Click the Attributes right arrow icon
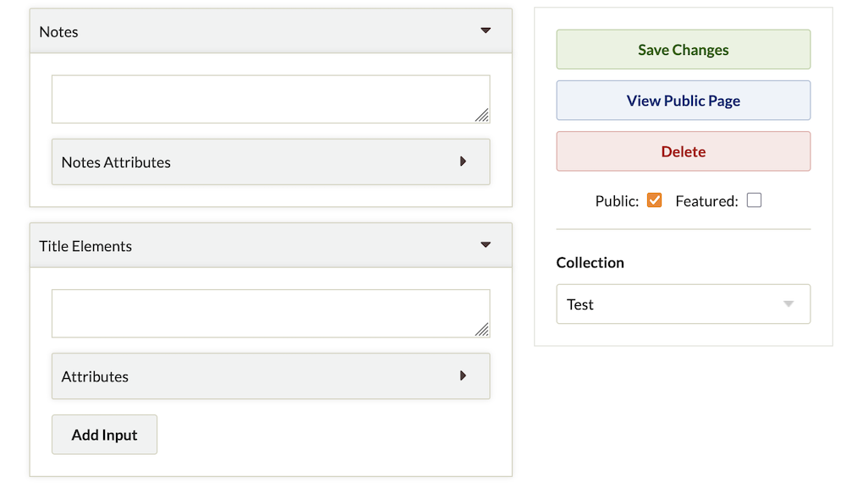This screenshot has height=504, width=846. [463, 375]
